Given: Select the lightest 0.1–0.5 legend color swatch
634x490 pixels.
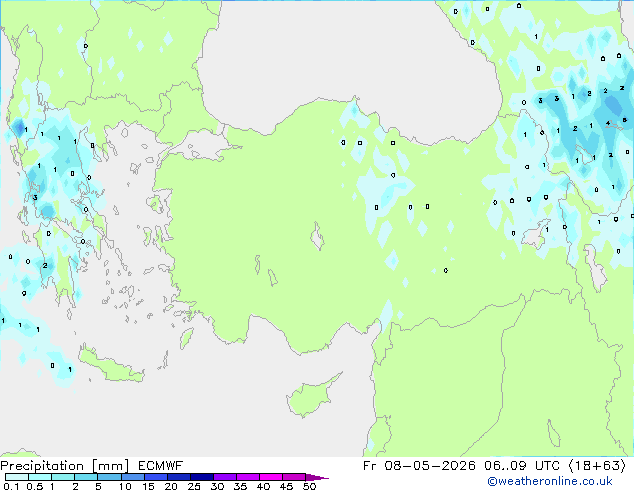Looking at the screenshot, I should tap(17, 477).
